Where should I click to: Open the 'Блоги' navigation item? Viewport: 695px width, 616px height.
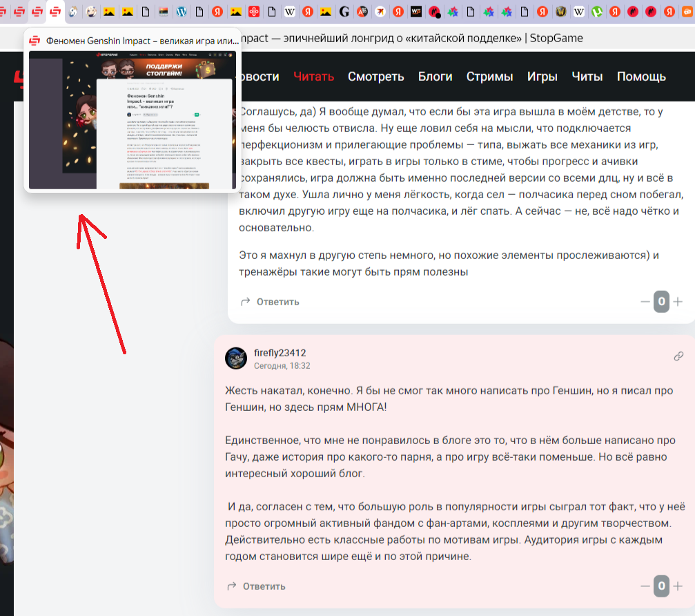coord(435,76)
